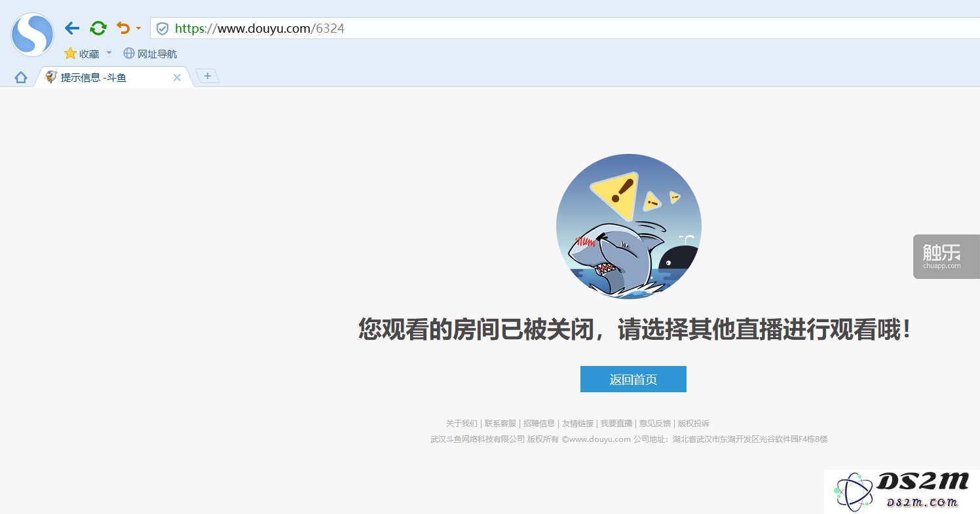
Task: Open 我要直播 footer link
Action: point(616,424)
